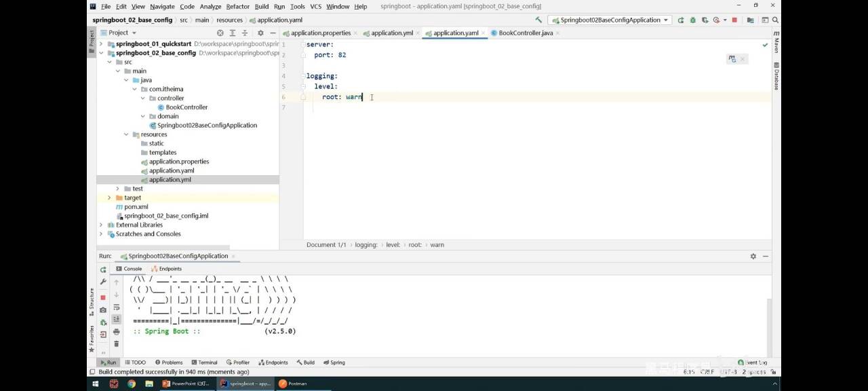Toggle soft-wrap in the console toolbar
868x391 pixels.
[x=117, y=308]
